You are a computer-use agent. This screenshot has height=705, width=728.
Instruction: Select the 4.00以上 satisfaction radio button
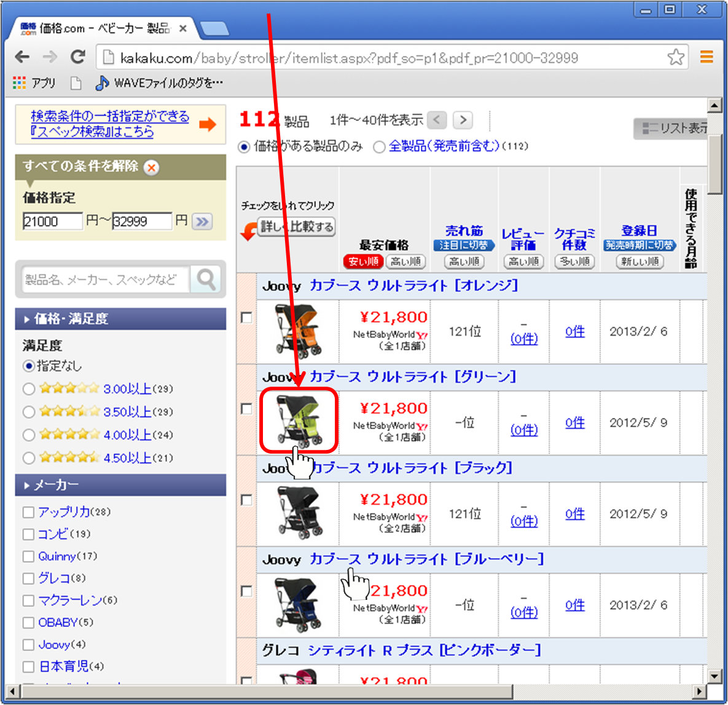28,435
